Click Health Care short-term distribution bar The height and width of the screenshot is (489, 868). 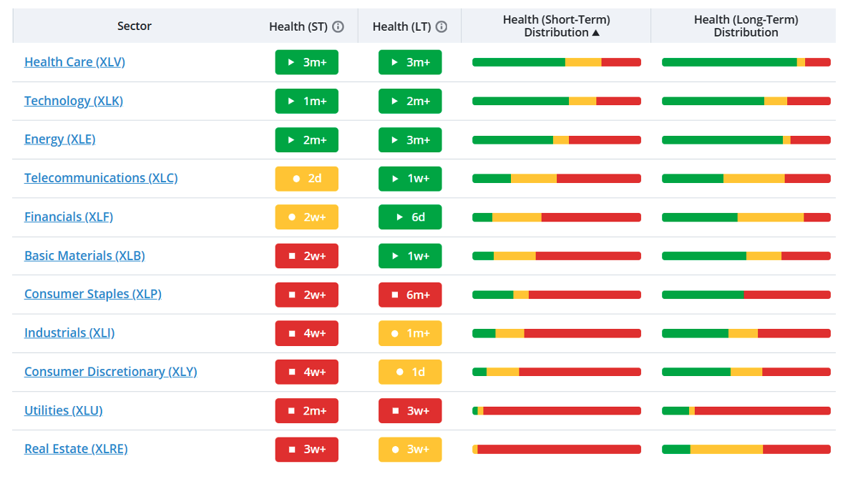557,62
